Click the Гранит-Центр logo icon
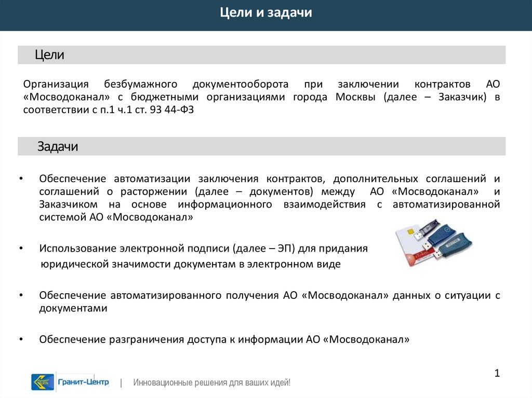The image size is (532, 398). tap(43, 382)
